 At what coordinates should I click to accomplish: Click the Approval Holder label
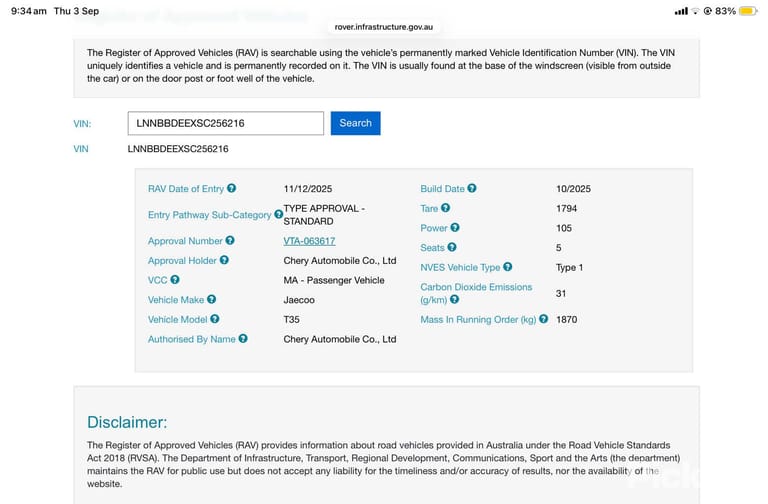pyautogui.click(x=182, y=261)
